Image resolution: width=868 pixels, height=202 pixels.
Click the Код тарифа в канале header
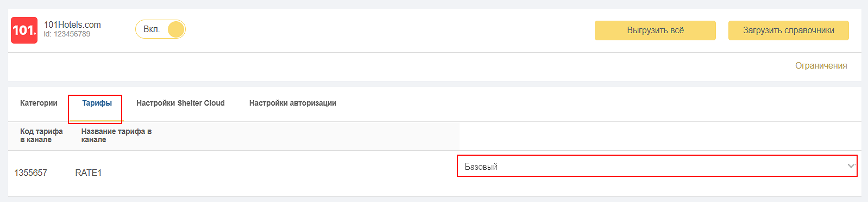click(x=41, y=136)
